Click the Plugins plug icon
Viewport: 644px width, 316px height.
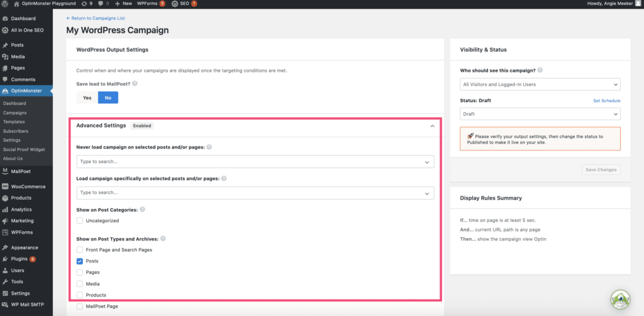tap(5, 259)
